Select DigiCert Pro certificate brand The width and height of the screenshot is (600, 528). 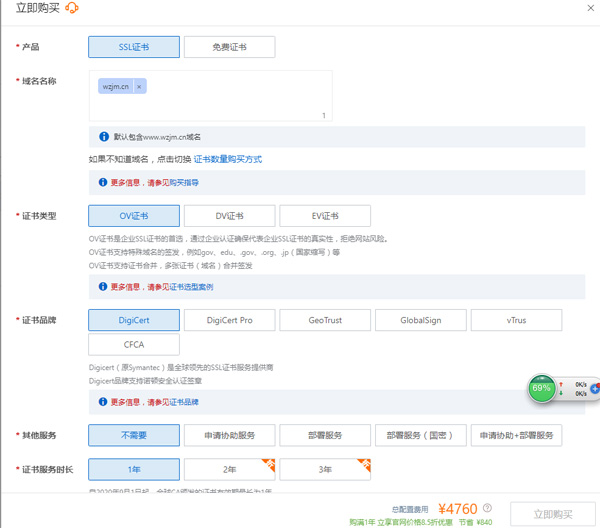coord(229,320)
